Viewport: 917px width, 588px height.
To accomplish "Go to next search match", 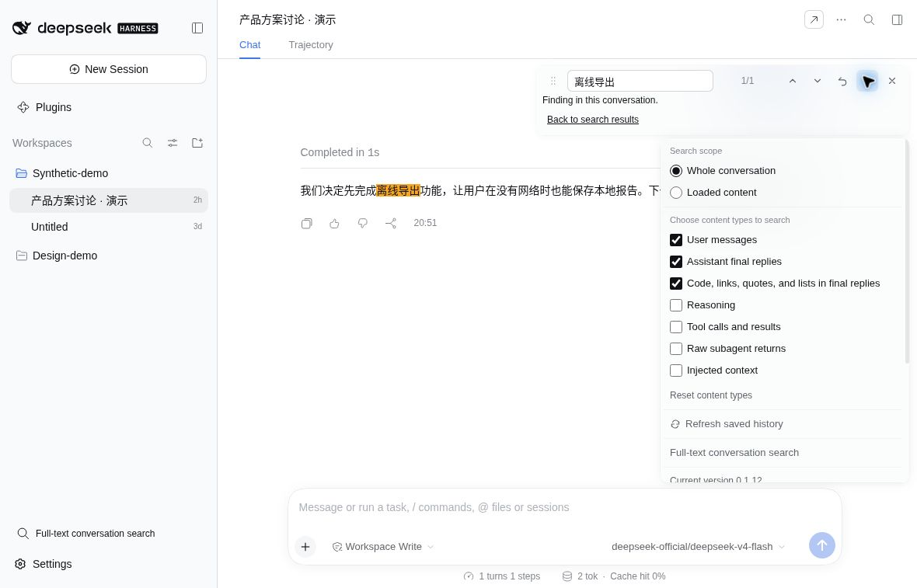I will [x=817, y=81].
